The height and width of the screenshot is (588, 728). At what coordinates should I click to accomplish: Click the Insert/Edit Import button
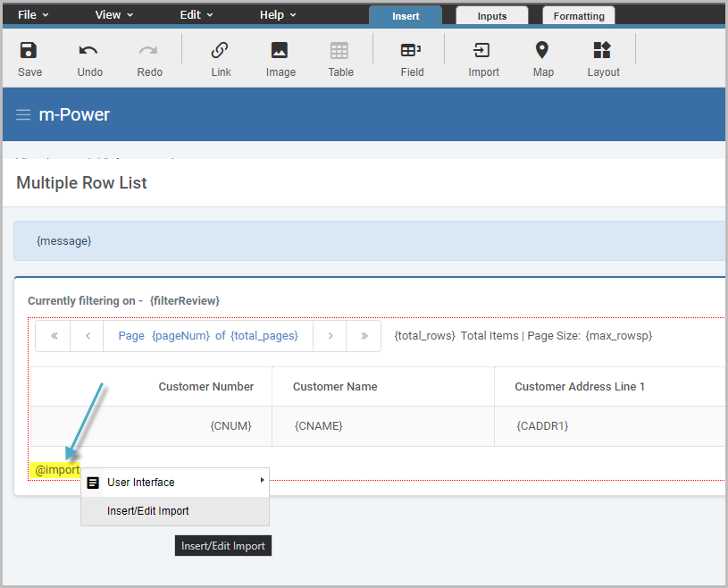[x=222, y=545]
